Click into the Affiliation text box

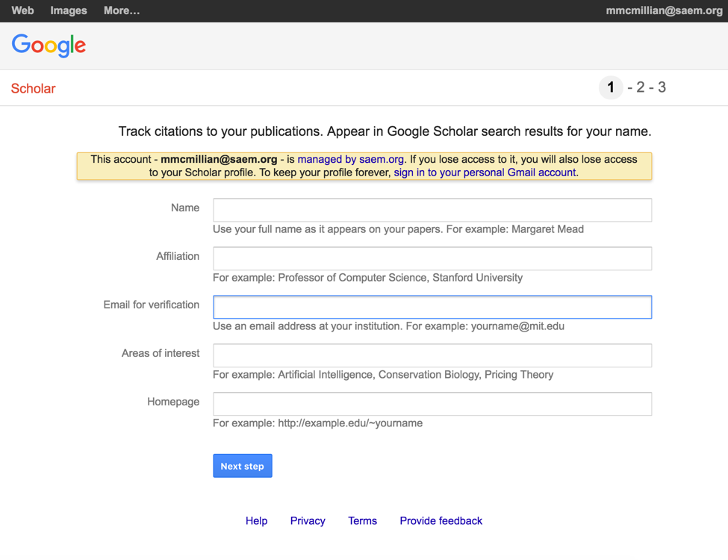coord(432,258)
